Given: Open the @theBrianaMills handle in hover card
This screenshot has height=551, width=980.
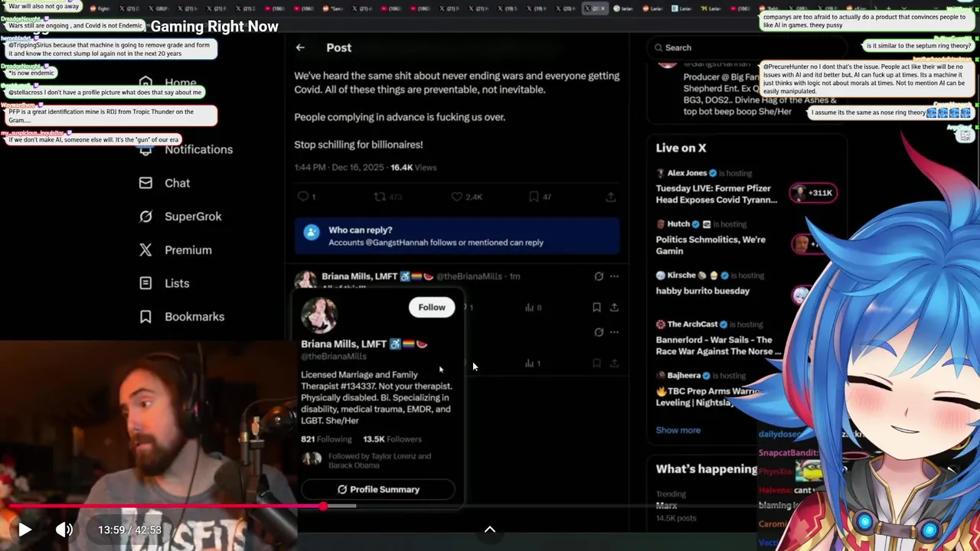Looking at the screenshot, I should 334,357.
